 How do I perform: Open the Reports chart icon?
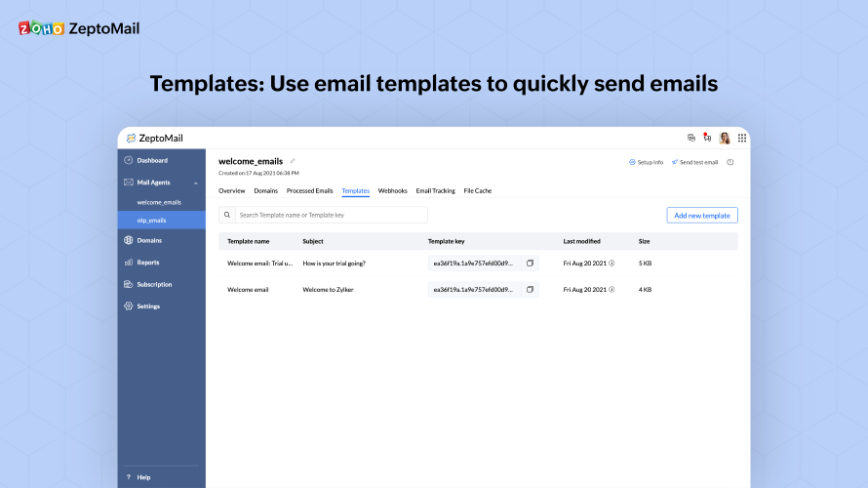[129, 262]
